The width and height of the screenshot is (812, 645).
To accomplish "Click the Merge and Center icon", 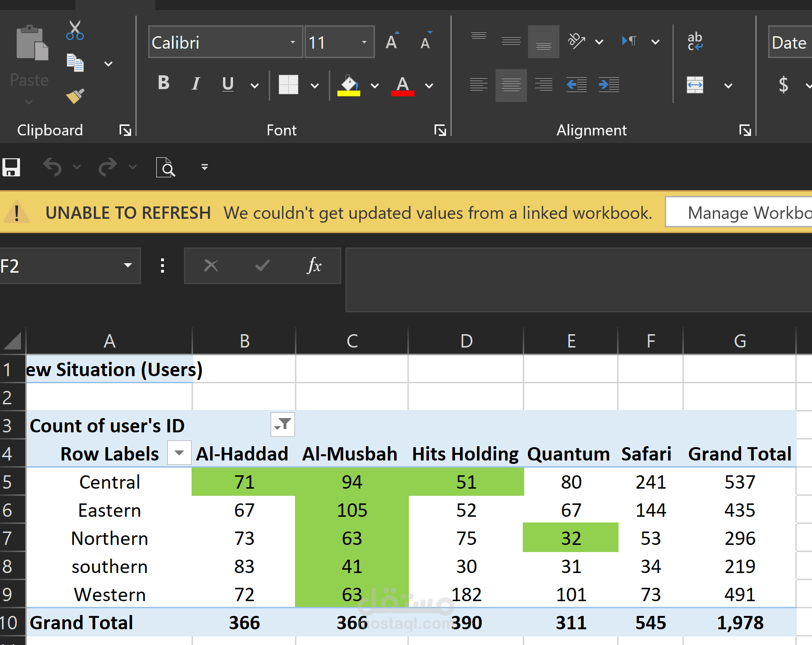I will point(695,85).
